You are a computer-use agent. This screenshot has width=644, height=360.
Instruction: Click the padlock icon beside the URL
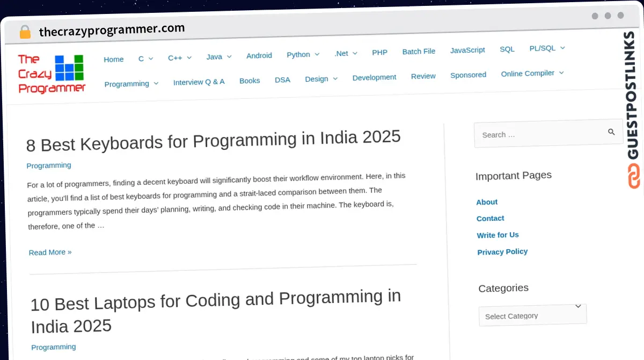click(x=25, y=31)
